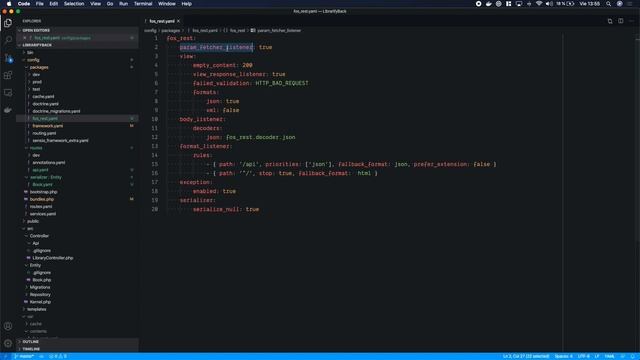Open LibraryController.php file
640x360 pixels.
tap(52, 258)
